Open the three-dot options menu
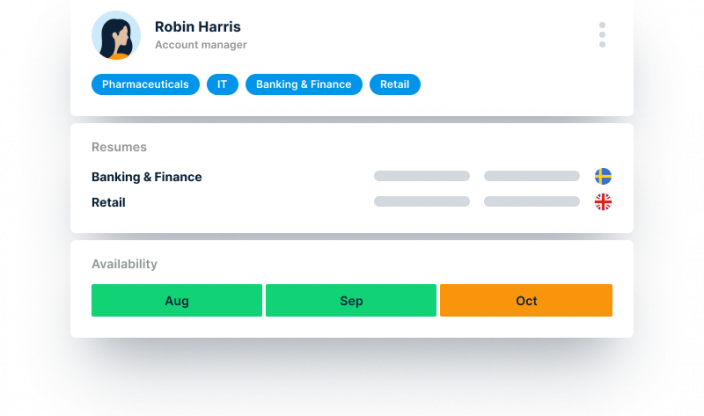 [x=602, y=35]
